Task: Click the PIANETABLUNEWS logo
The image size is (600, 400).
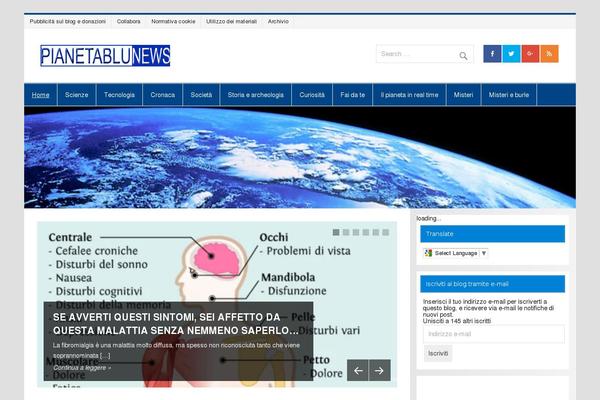Action: (105, 56)
